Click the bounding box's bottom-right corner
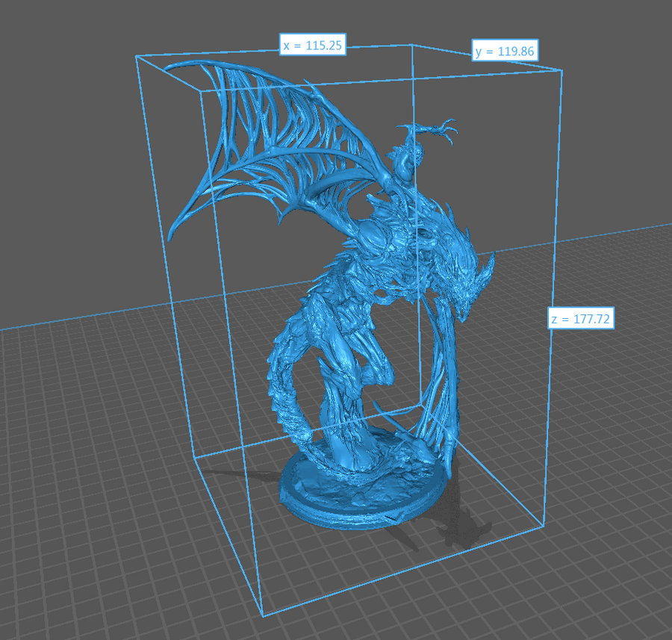The image size is (672, 640). click(x=543, y=525)
